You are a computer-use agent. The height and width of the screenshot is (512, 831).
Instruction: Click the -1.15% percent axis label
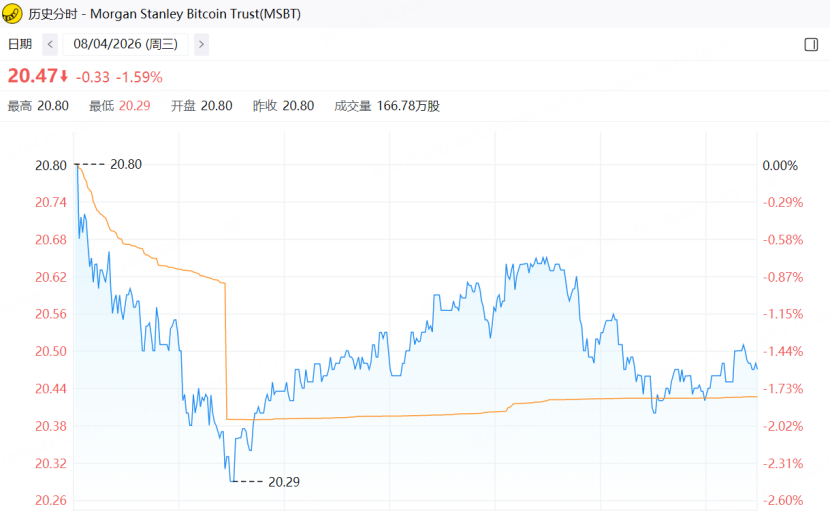click(783, 314)
